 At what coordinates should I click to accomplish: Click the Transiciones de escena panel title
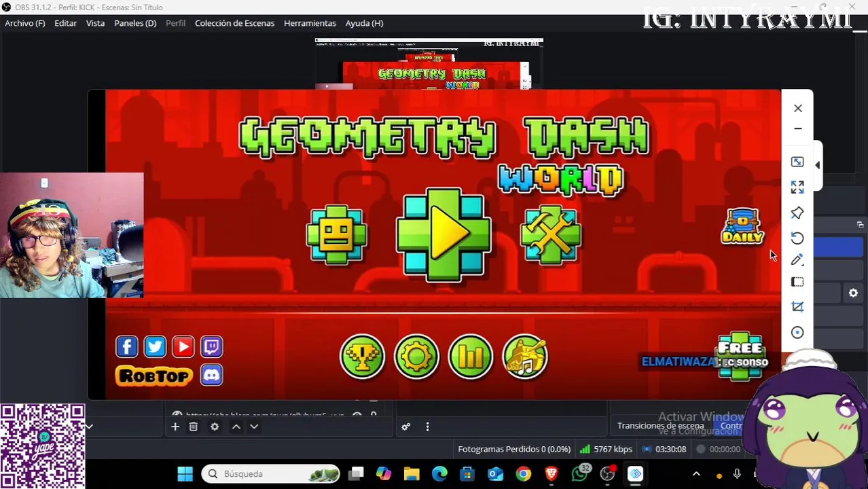(660, 426)
